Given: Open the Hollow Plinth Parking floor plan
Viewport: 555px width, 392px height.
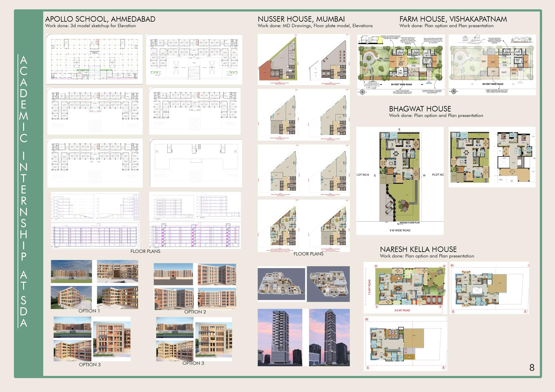Looking at the screenshot, I should [94, 59].
